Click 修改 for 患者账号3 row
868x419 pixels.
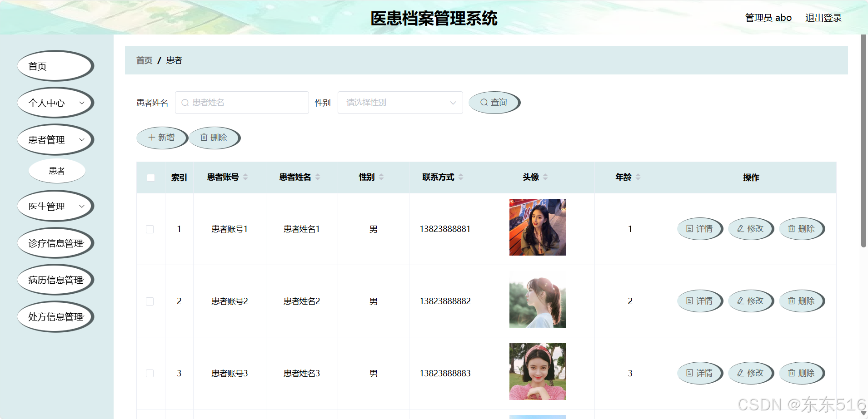click(x=751, y=373)
